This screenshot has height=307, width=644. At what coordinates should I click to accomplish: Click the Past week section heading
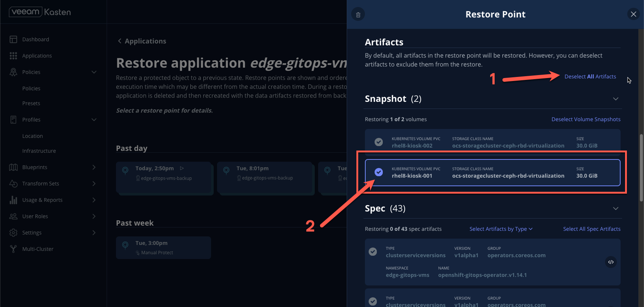(135, 223)
